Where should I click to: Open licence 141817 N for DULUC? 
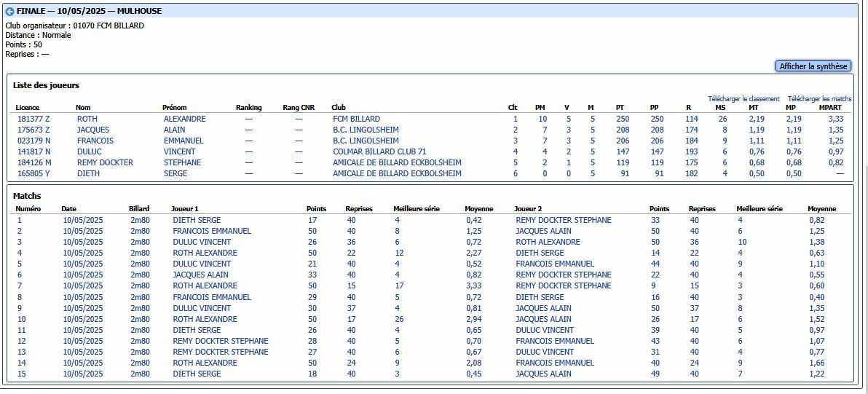[x=33, y=151]
